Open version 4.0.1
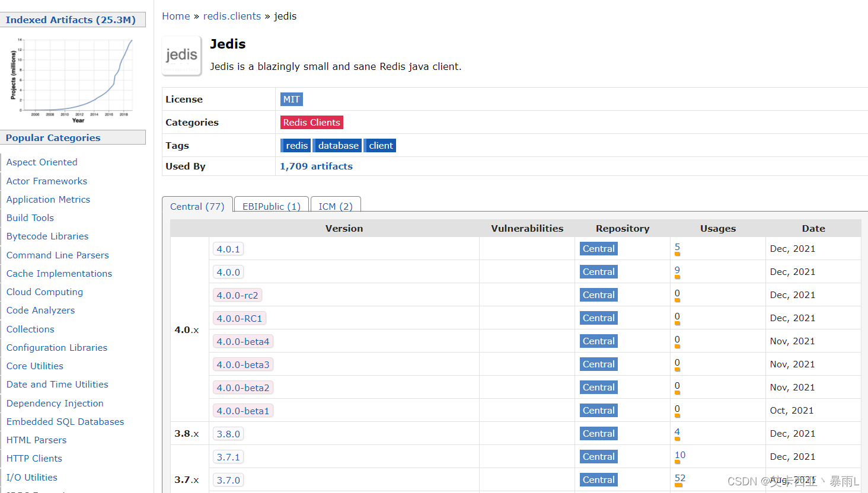 228,249
